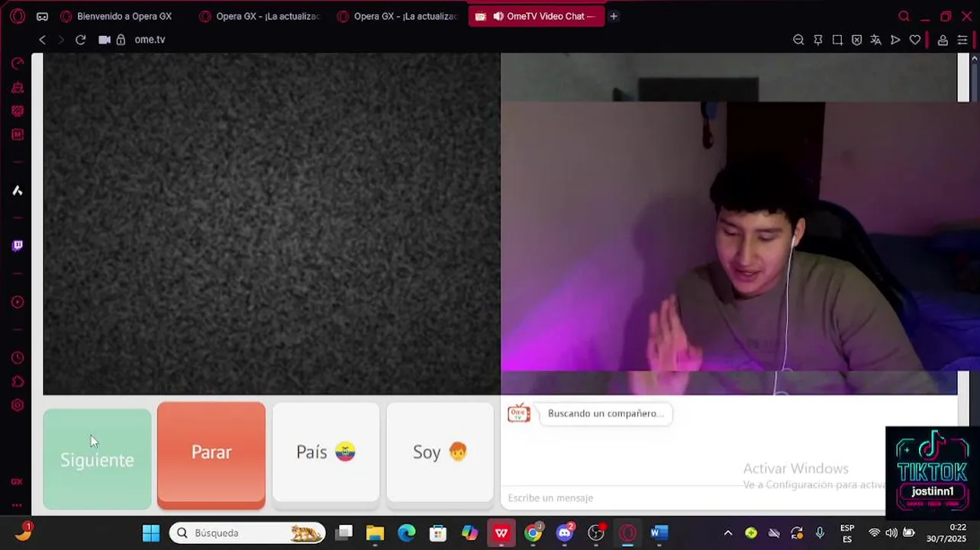Click the player send-arrow toolbar icon
The height and width of the screenshot is (550, 980).
[895, 40]
